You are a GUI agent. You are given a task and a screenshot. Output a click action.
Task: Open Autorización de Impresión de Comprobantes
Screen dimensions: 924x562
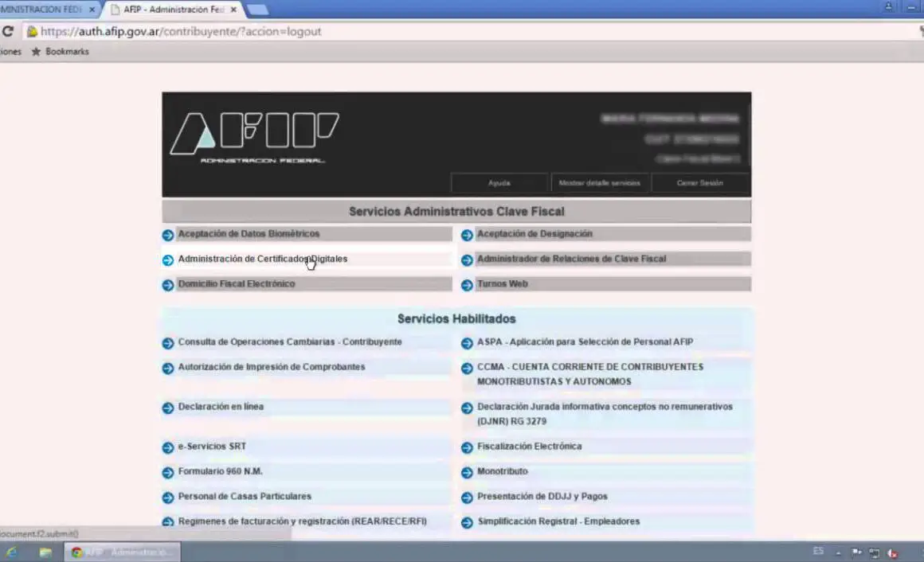click(272, 367)
